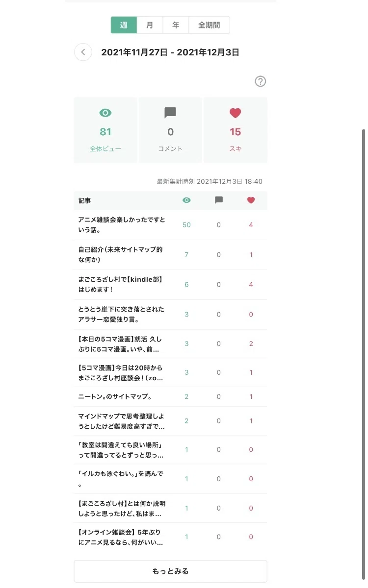Sort by likes using table header heart icon
Viewport: 368px width, 588px height.
click(251, 200)
